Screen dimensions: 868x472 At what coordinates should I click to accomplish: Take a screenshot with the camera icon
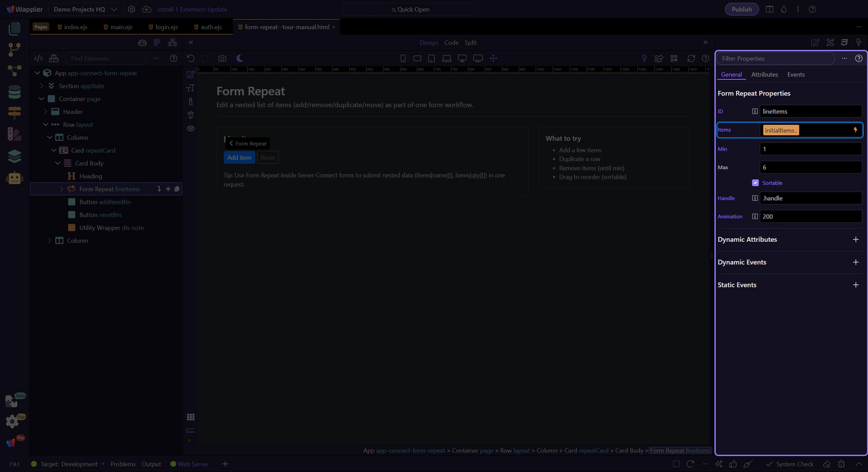click(222, 58)
